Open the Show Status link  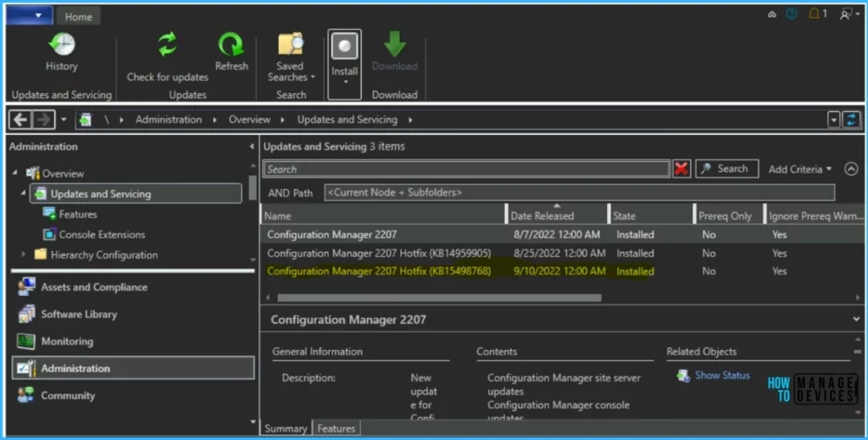click(x=722, y=375)
